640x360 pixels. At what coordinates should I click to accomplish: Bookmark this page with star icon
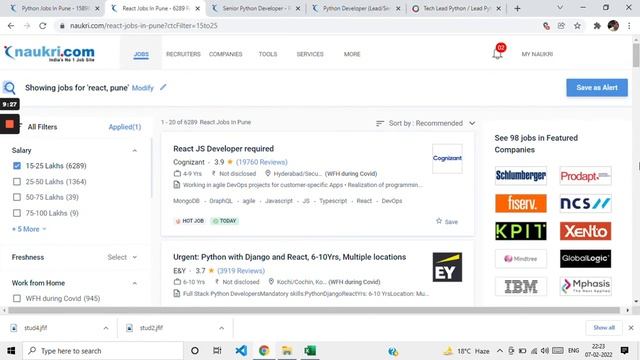pos(577,26)
